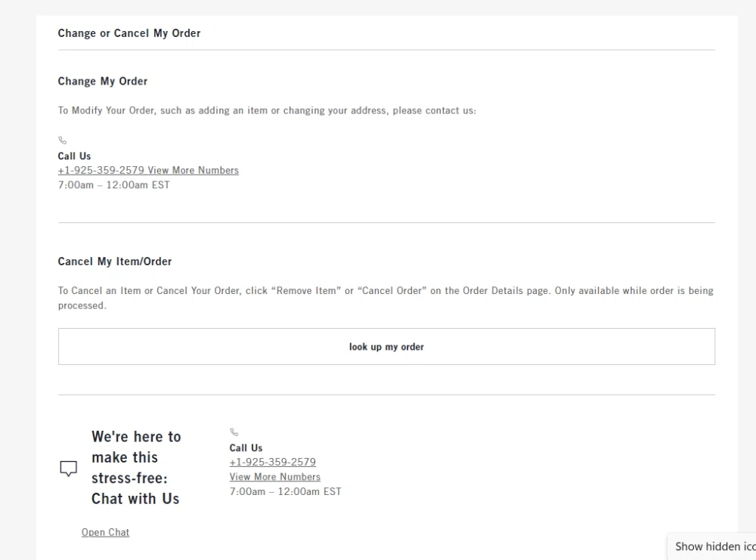The image size is (756, 560).
Task: Click the Cancel My Item/Order heading
Action: [x=114, y=261]
